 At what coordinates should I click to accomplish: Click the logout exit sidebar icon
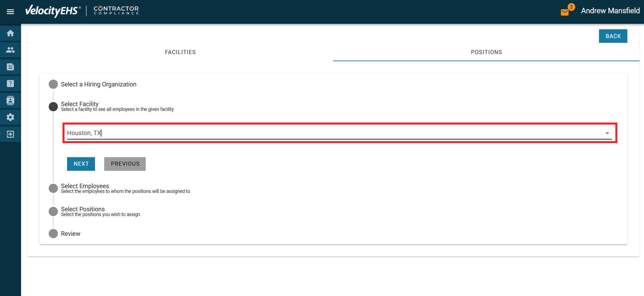point(11,134)
